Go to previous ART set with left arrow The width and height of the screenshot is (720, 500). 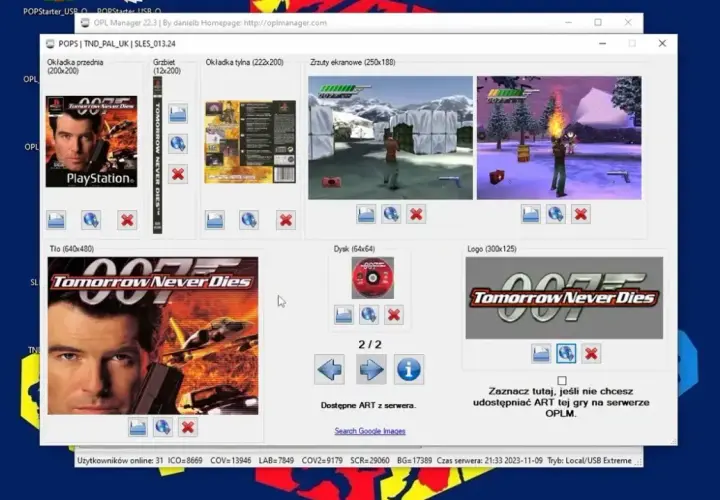tap(330, 369)
